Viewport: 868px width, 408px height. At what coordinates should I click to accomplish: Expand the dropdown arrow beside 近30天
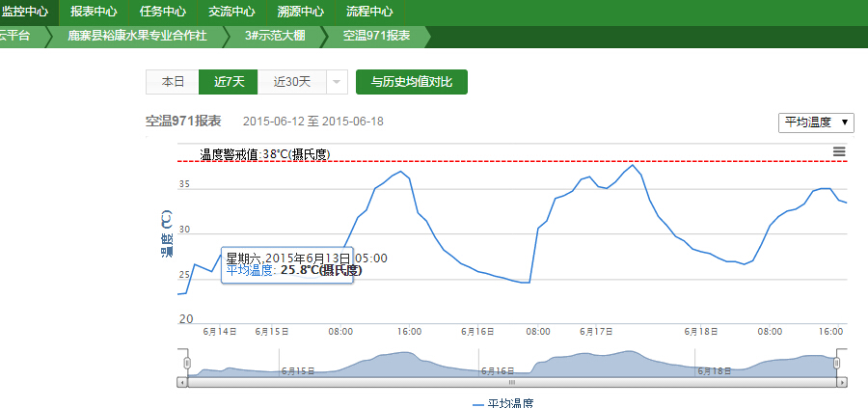[x=337, y=82]
